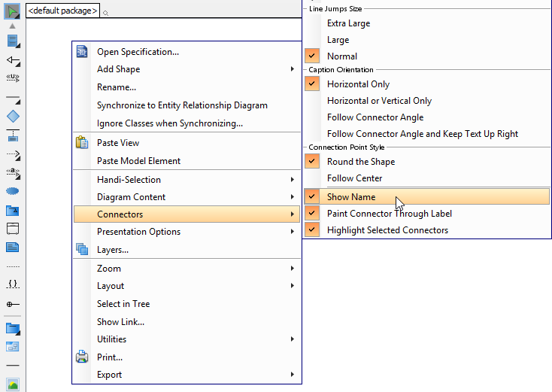The image size is (552, 392).
Task: Click the default package breadcrumb field
Action: point(62,11)
